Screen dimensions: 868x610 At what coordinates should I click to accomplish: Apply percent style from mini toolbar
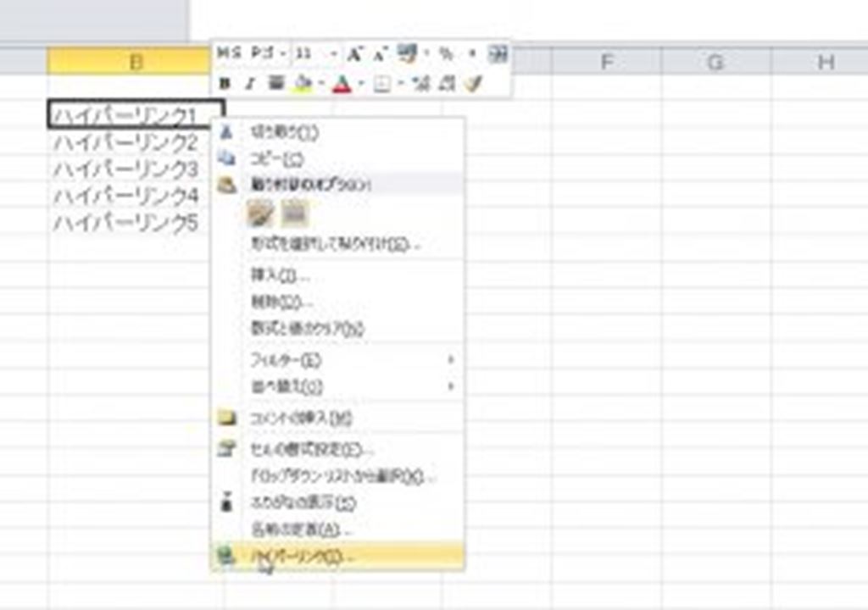click(446, 54)
